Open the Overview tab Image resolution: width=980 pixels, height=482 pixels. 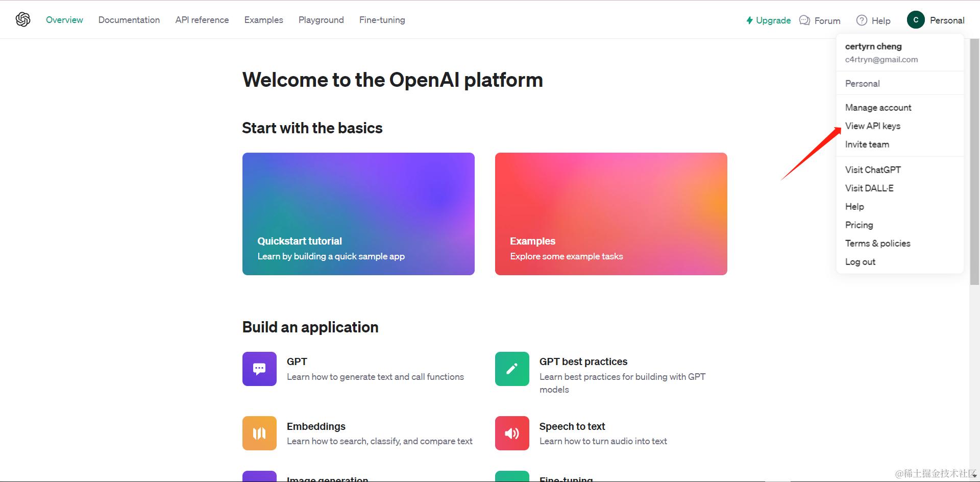tap(64, 20)
